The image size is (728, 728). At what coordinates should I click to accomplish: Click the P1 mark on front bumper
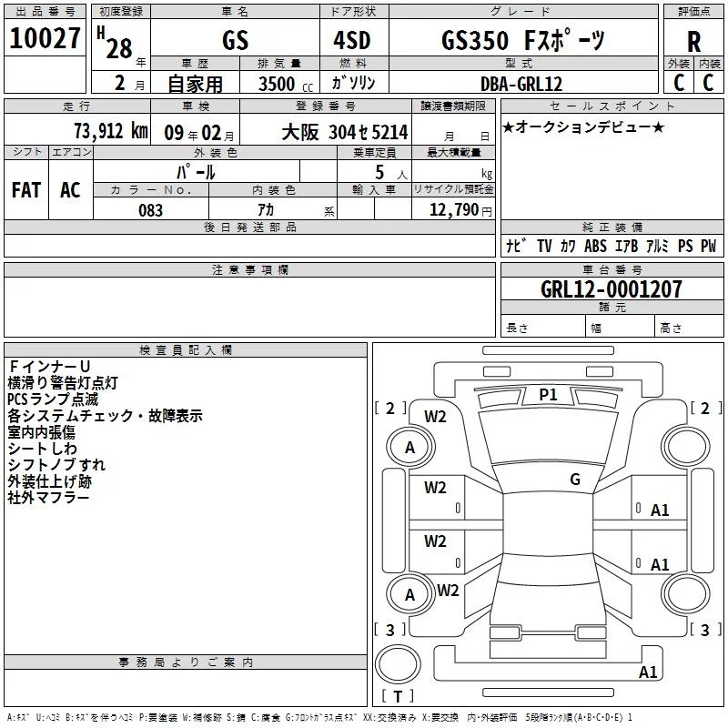click(x=548, y=394)
